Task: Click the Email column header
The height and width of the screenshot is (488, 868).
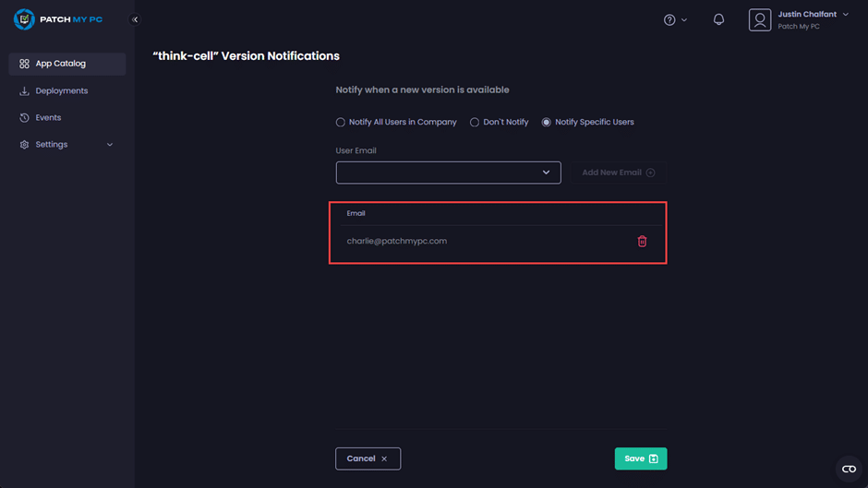Action: [x=356, y=213]
